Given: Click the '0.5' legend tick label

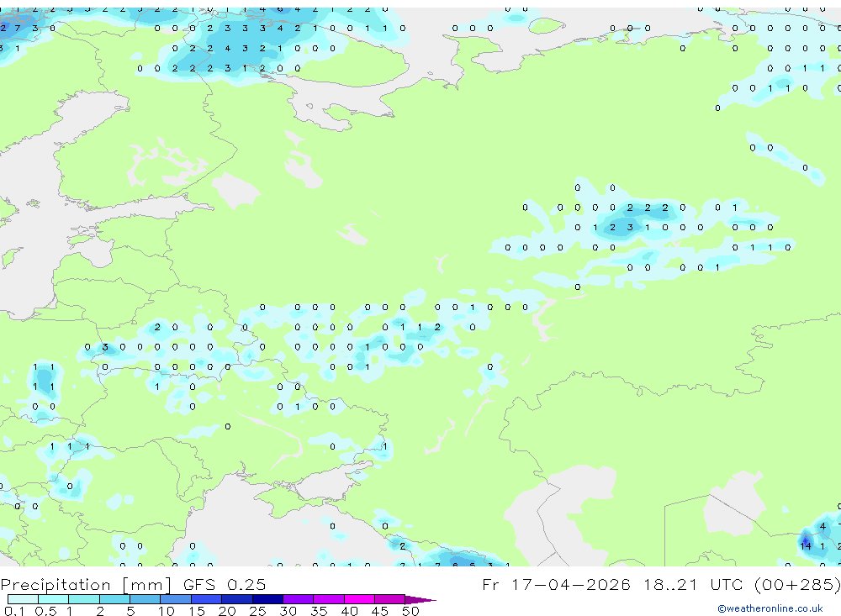Looking at the screenshot, I should (45, 611).
